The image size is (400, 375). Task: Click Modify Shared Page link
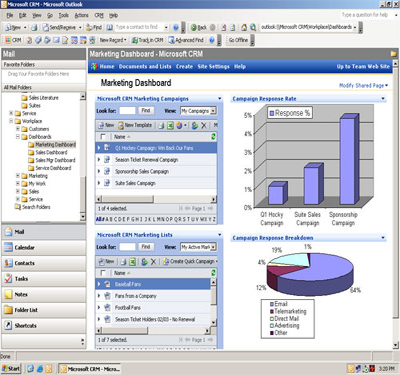[363, 86]
